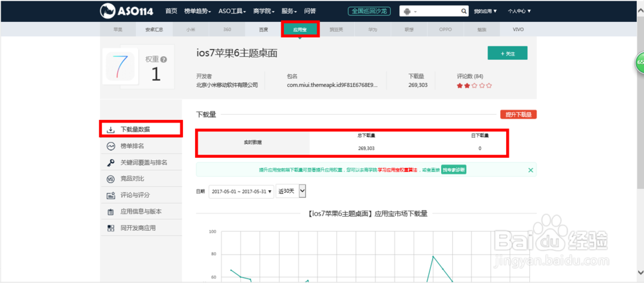Switch to the 魅族 market tab
644x283 pixels.
click(x=481, y=30)
